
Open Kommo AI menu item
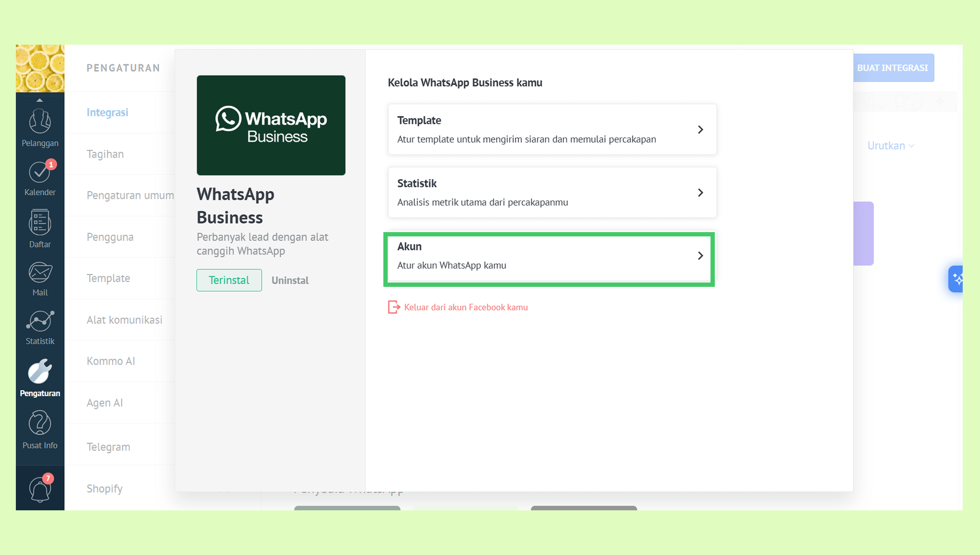click(x=111, y=361)
